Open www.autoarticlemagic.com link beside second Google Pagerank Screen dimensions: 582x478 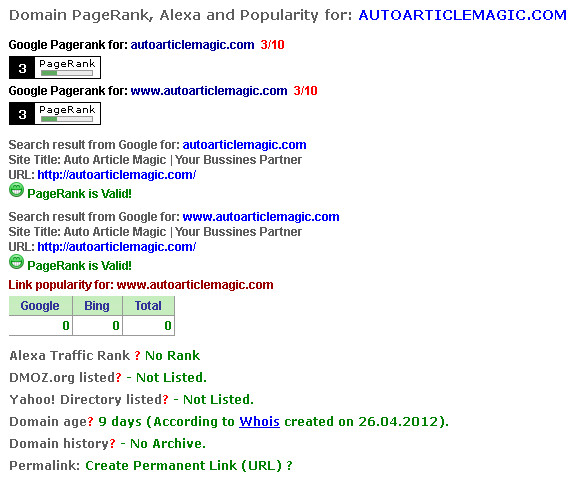coord(209,91)
